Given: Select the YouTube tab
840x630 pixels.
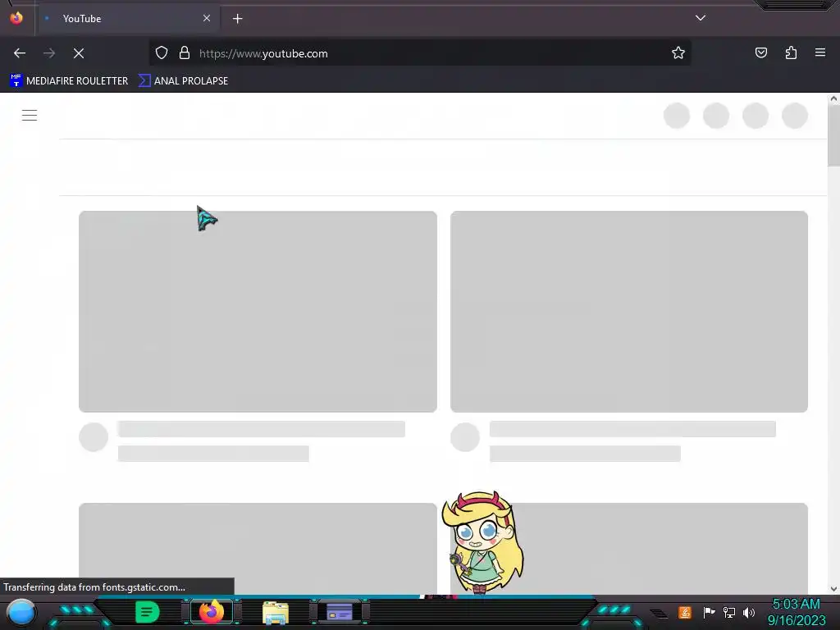Looking at the screenshot, I should pos(129,19).
